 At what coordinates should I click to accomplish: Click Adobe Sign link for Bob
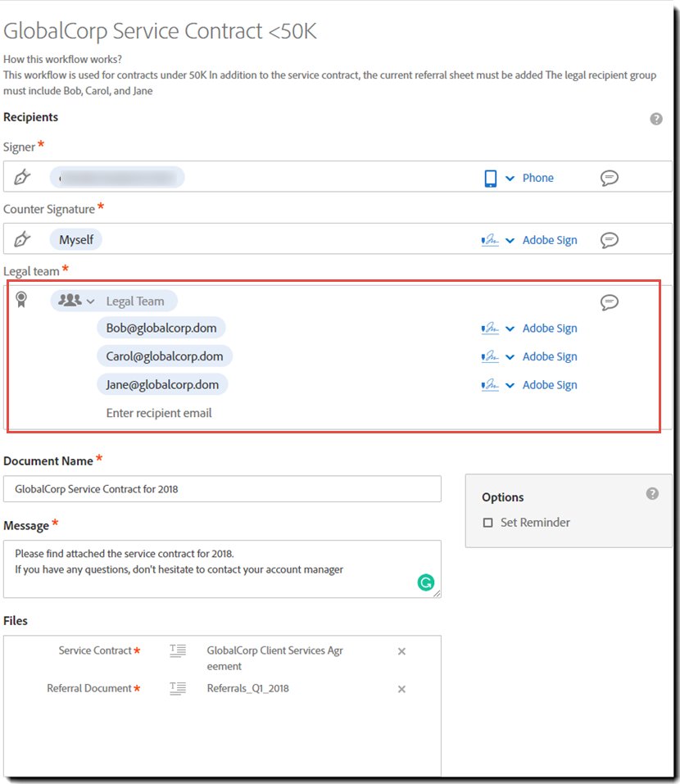click(x=550, y=329)
